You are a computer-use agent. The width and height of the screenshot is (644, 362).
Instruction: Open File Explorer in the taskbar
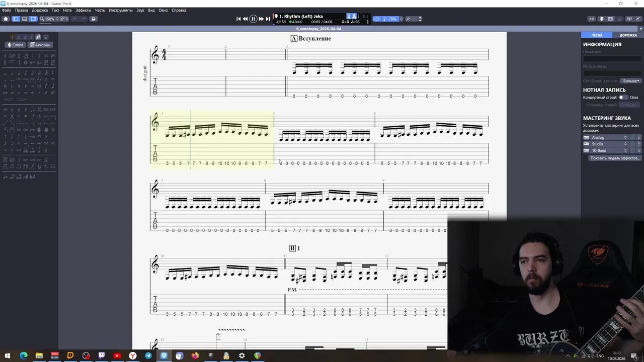39,355
